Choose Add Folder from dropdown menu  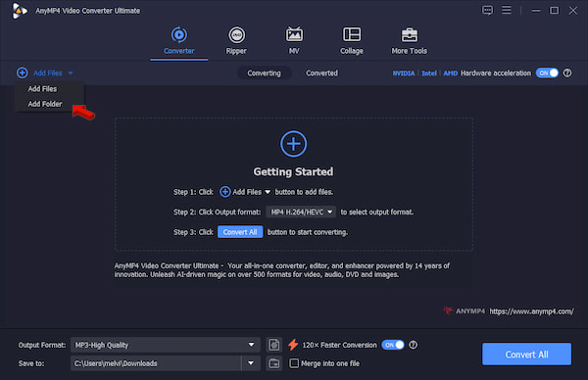(45, 104)
